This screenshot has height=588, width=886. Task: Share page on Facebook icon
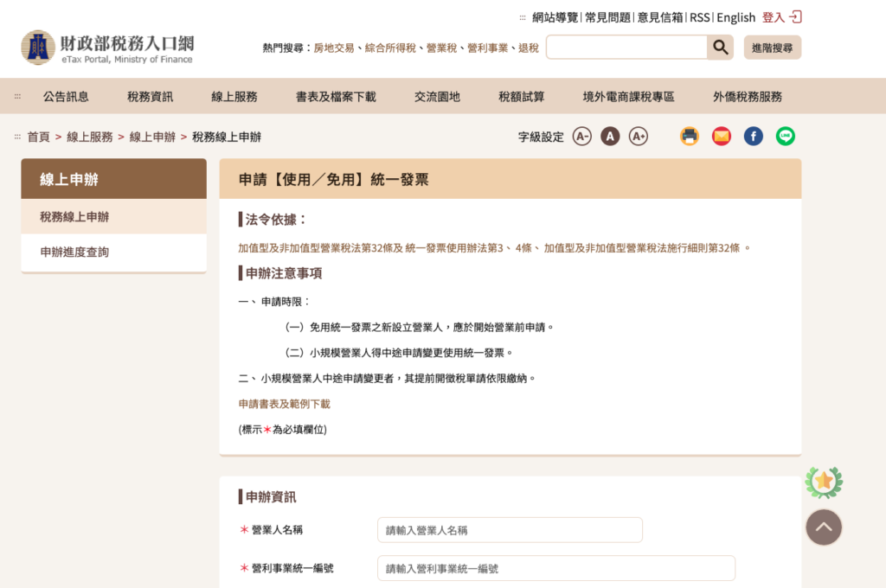[754, 137]
